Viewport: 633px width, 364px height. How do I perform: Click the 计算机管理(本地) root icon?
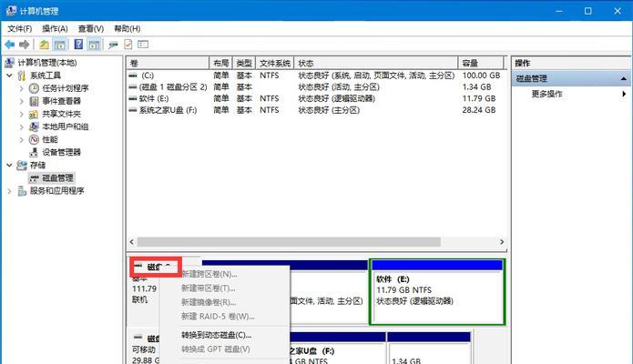click(x=9, y=63)
